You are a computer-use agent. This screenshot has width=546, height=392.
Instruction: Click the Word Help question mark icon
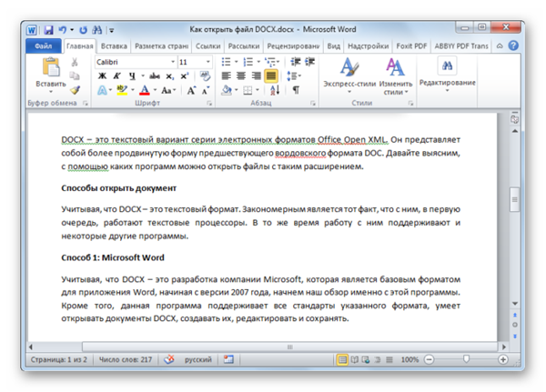[513, 46]
